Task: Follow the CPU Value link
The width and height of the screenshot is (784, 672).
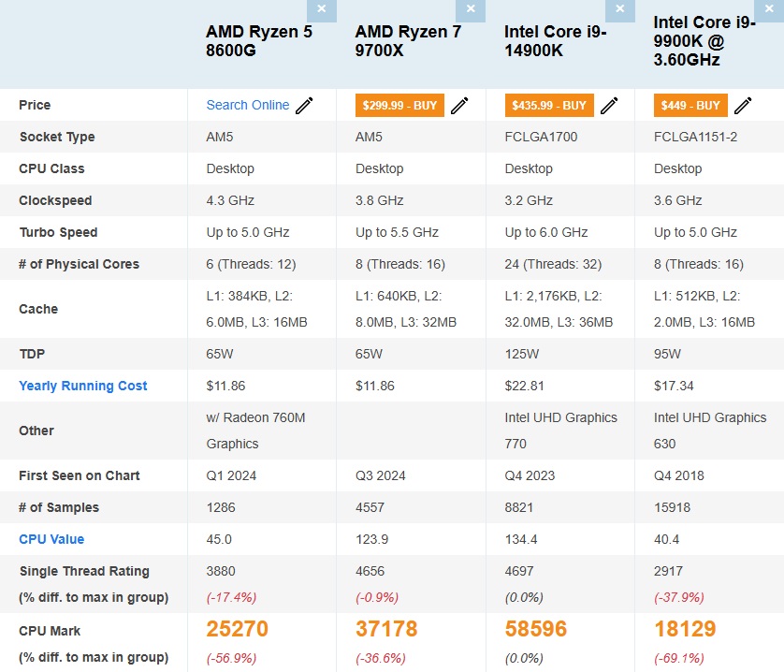Action: 51,539
